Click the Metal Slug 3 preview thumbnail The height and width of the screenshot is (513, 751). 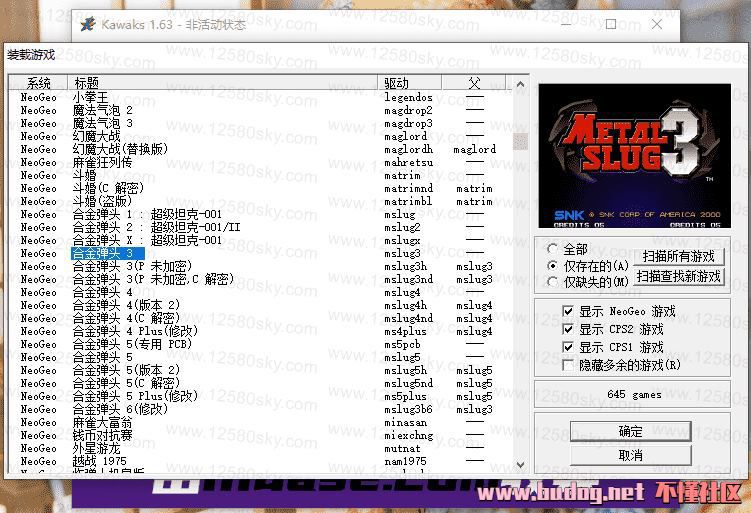[x=635, y=156]
